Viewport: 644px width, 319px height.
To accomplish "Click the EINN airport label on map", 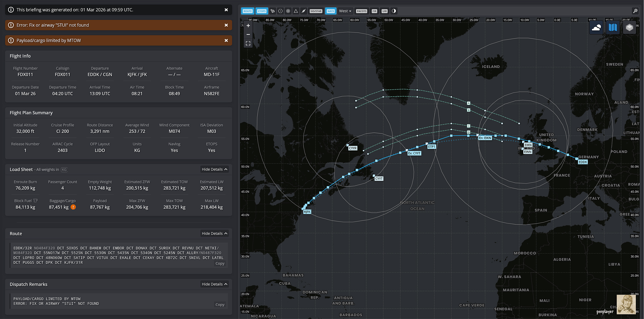I will [527, 152].
